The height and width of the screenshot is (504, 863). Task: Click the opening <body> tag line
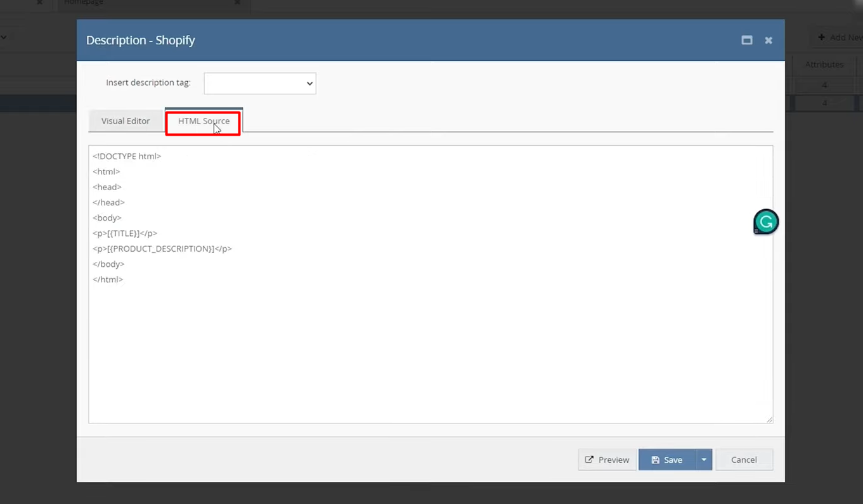click(107, 217)
